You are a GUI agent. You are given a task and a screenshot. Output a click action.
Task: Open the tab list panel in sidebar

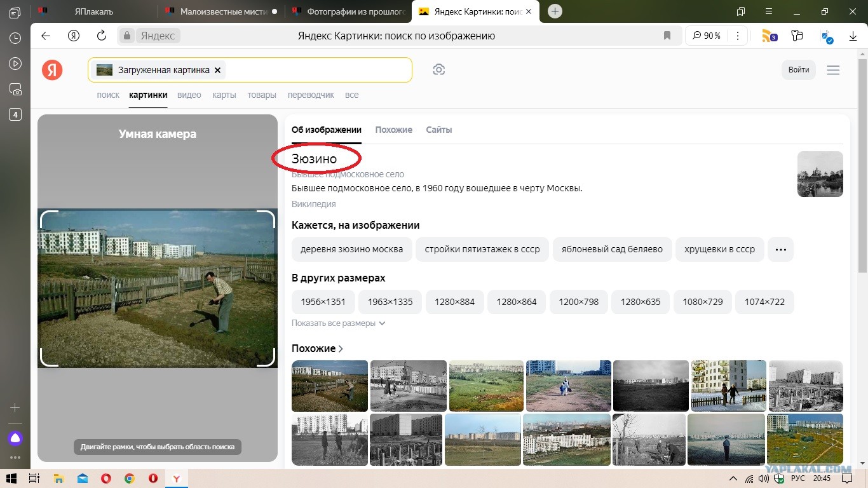[15, 13]
